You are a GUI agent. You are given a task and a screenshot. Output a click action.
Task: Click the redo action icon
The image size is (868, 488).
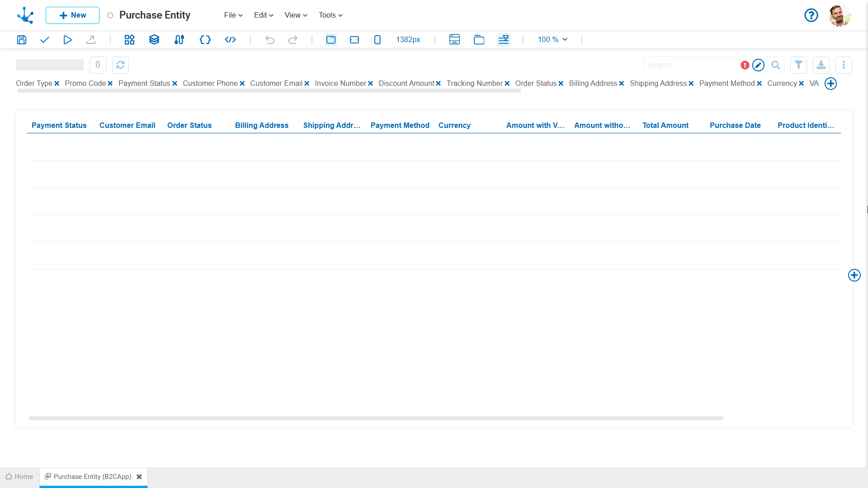pyautogui.click(x=292, y=39)
